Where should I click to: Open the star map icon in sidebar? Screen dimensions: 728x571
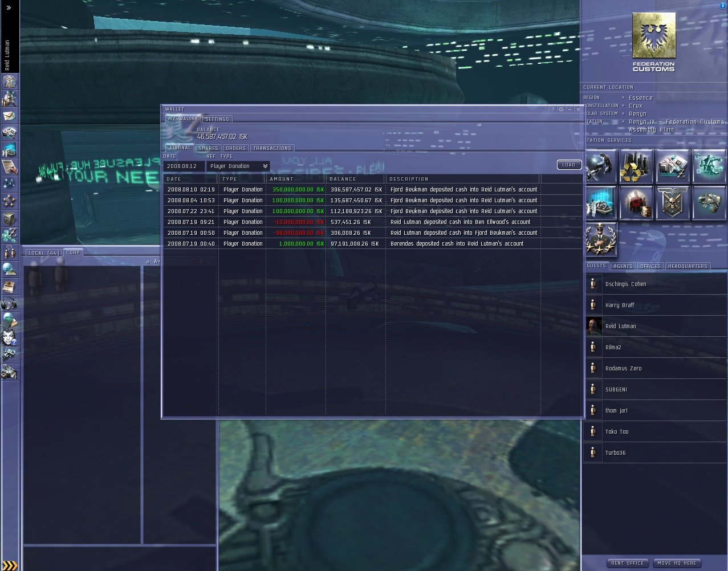[10, 184]
